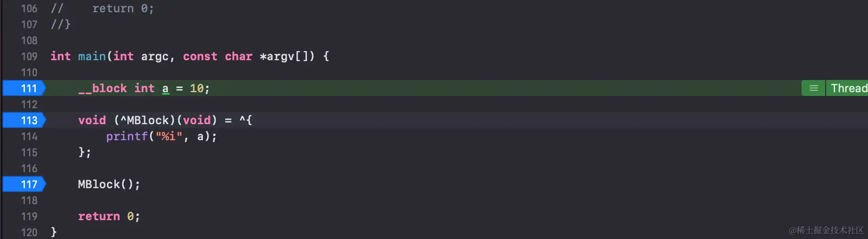Viewport: 868px width, 239px height.
Task: Toggle the breakpoint on line 111
Action: click(24, 88)
